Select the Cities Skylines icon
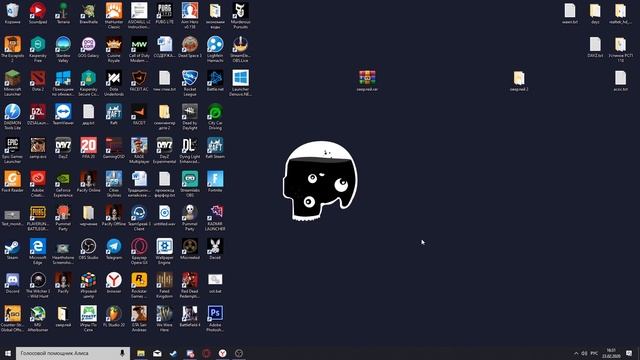 click(x=113, y=184)
